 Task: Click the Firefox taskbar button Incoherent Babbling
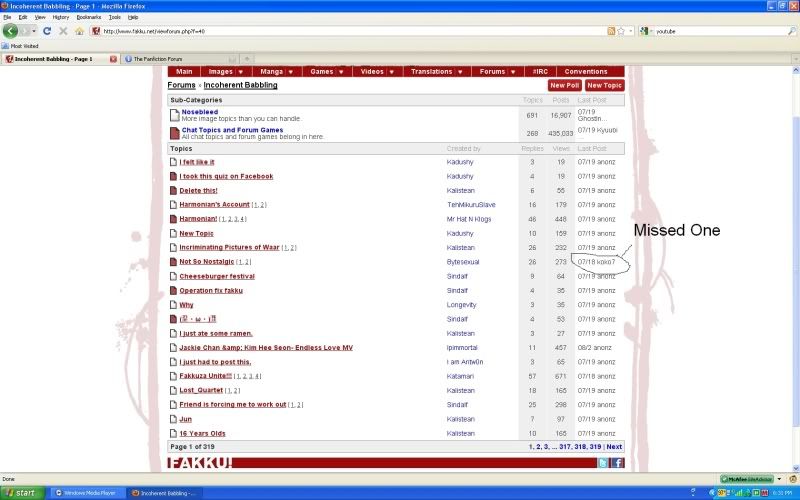pos(164,493)
